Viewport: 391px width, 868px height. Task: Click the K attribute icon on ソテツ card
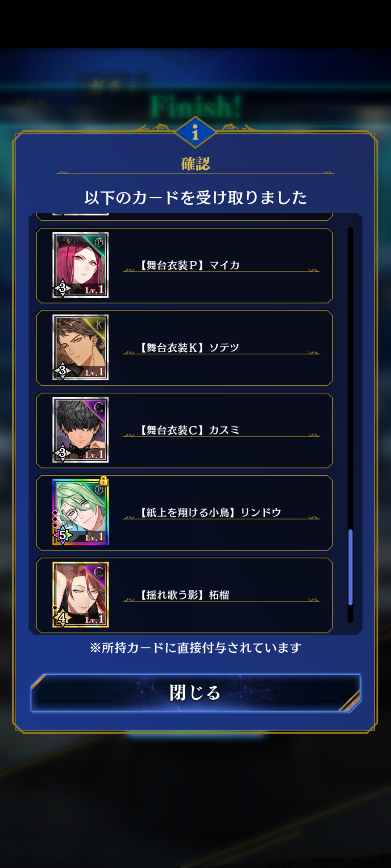99,325
